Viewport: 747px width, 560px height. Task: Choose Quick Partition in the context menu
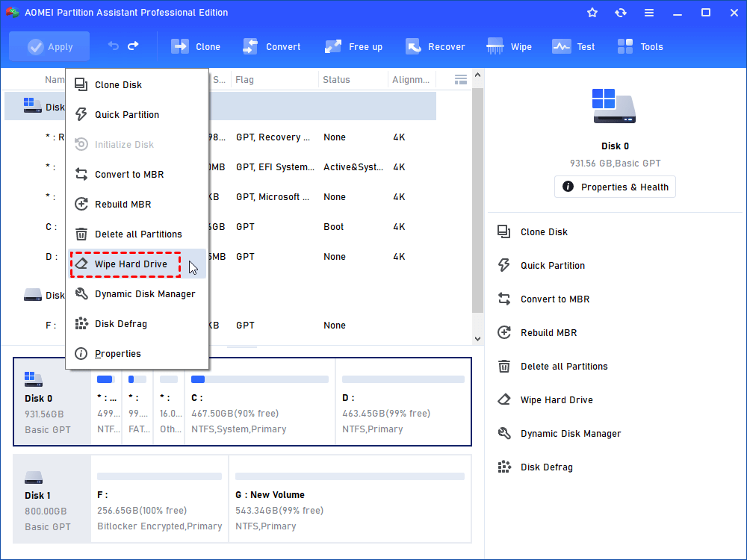(137, 115)
